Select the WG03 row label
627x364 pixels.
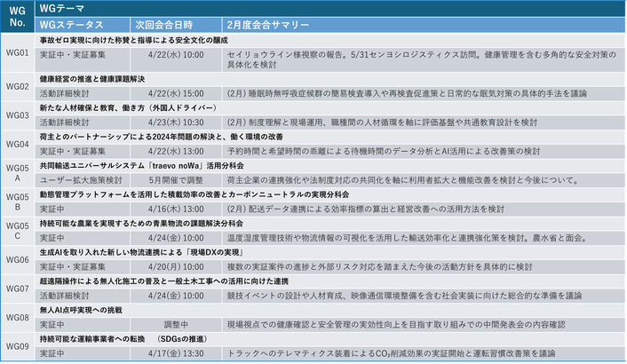click(17, 115)
